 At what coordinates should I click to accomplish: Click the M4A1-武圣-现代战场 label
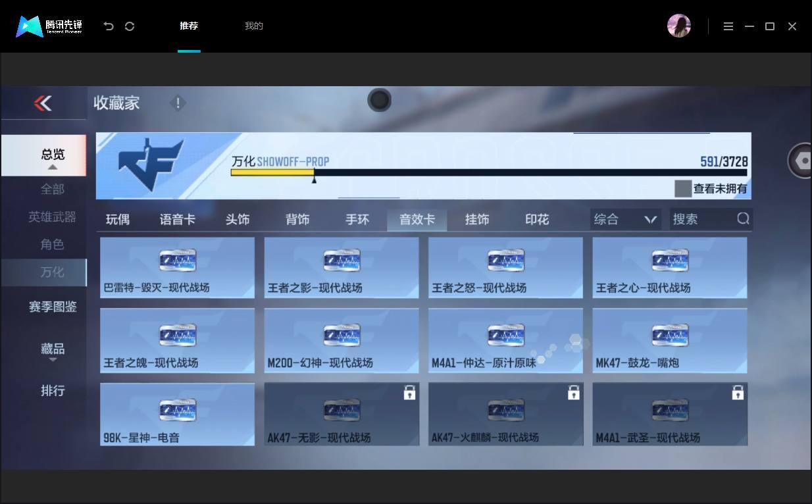pyautogui.click(x=647, y=438)
